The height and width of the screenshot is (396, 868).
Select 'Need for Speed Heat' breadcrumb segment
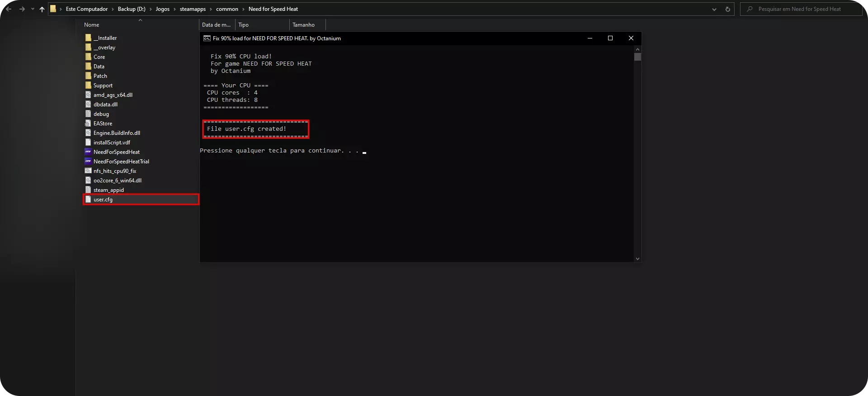click(273, 9)
